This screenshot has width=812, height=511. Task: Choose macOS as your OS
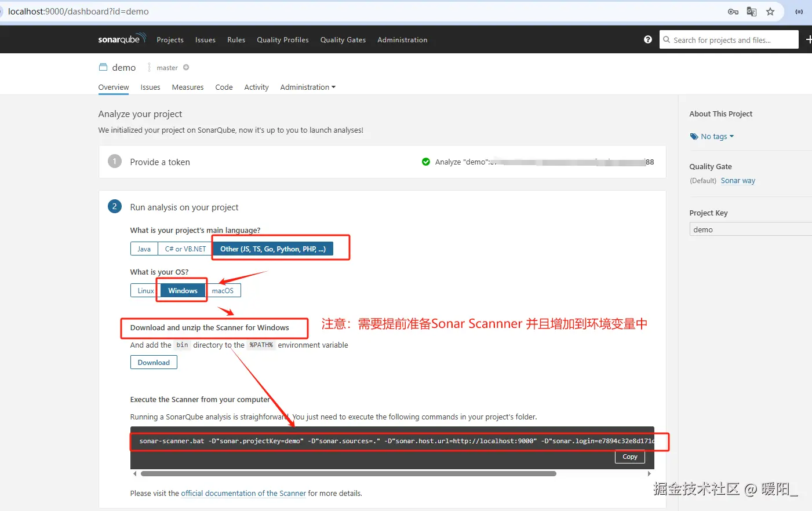coord(223,291)
